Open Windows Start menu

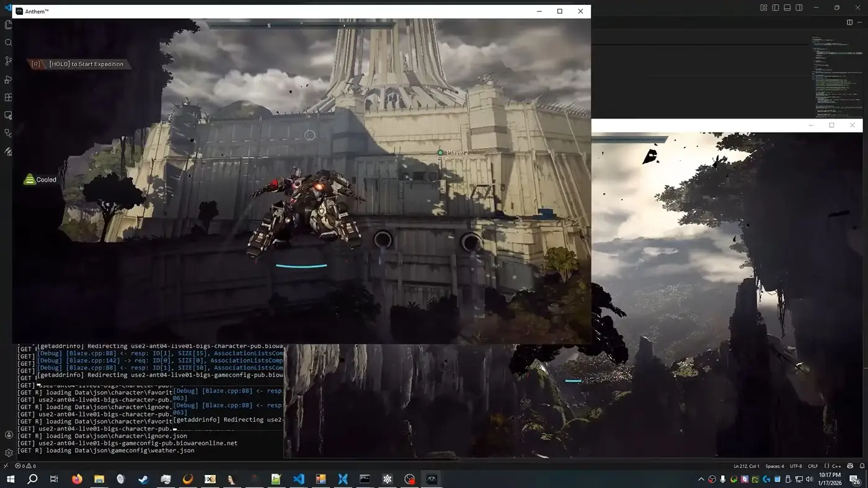tap(11, 479)
